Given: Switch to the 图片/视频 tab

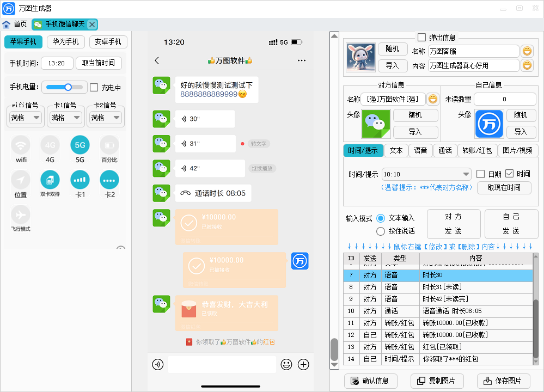Looking at the screenshot, I should click(518, 151).
